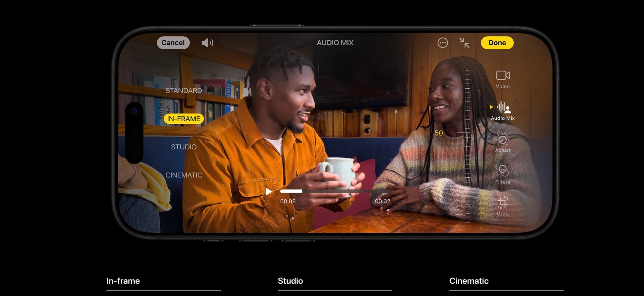Image resolution: width=644 pixels, height=296 pixels.
Task: Open the Cinematic tab below the phone
Action: 469,281
